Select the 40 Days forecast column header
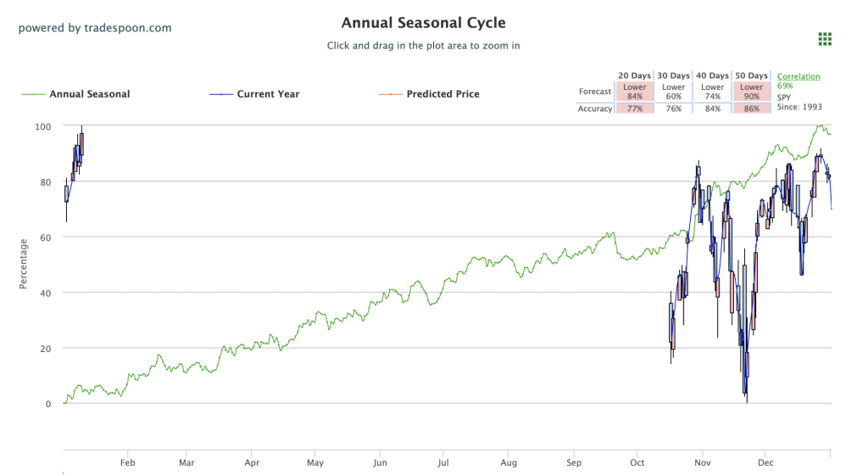The height and width of the screenshot is (475, 868). pos(713,75)
